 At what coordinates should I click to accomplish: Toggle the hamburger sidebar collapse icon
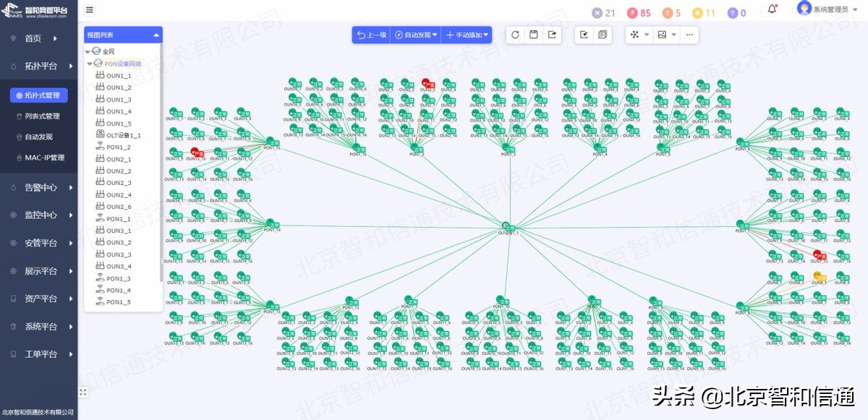90,10
